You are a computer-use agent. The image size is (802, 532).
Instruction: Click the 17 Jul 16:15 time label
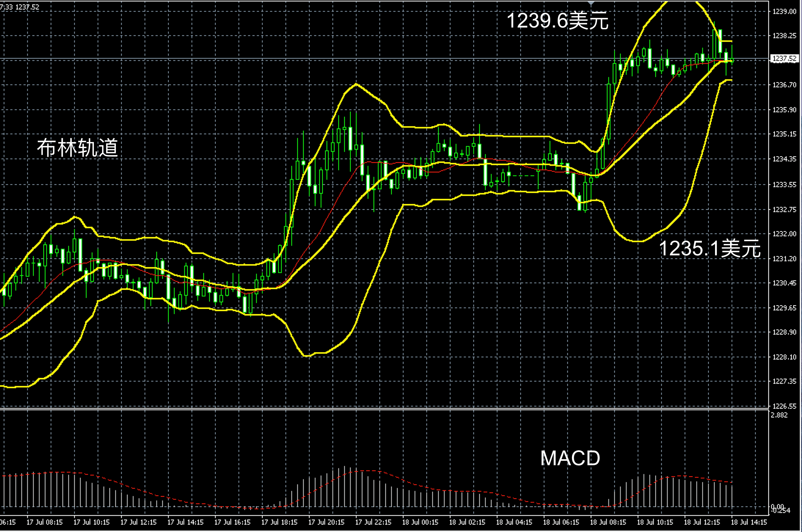[x=232, y=522]
